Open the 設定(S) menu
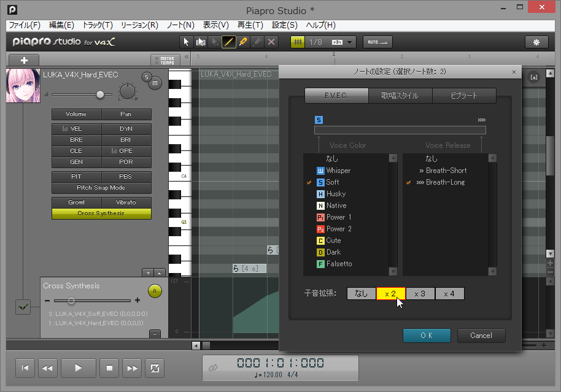This screenshot has height=392, width=561. click(285, 25)
